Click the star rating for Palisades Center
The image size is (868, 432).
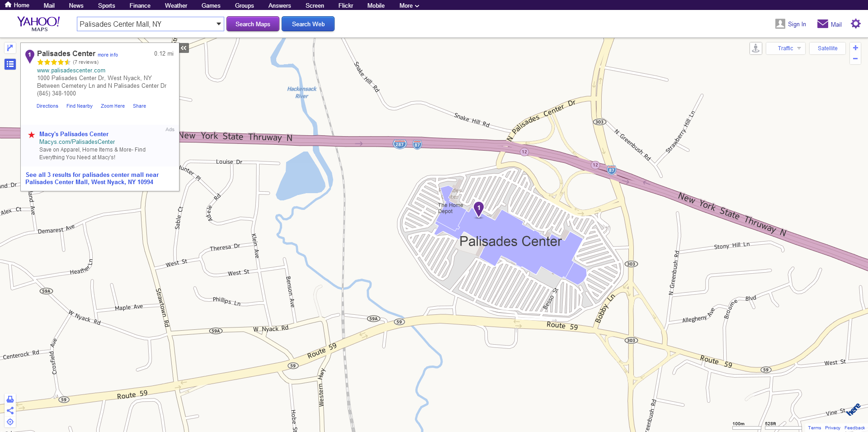[54, 62]
